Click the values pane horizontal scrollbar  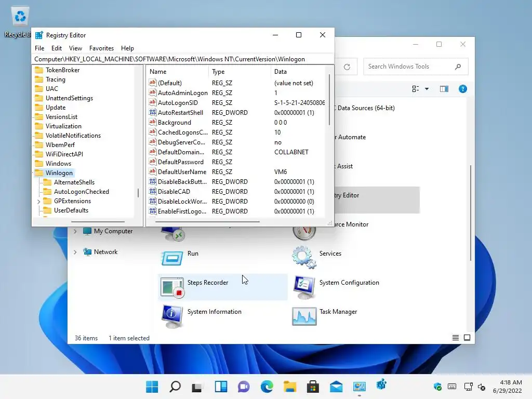pos(207,222)
